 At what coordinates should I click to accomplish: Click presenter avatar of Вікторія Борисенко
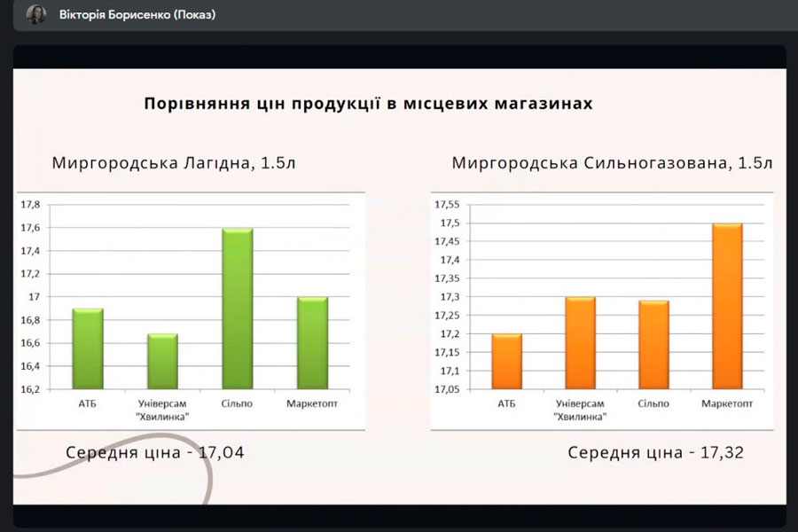point(36,14)
